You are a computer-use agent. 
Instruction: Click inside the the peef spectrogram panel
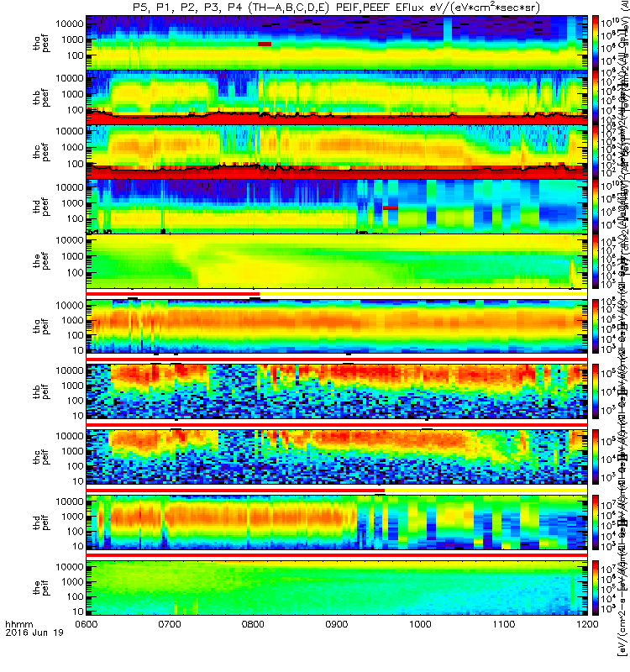click(337, 261)
